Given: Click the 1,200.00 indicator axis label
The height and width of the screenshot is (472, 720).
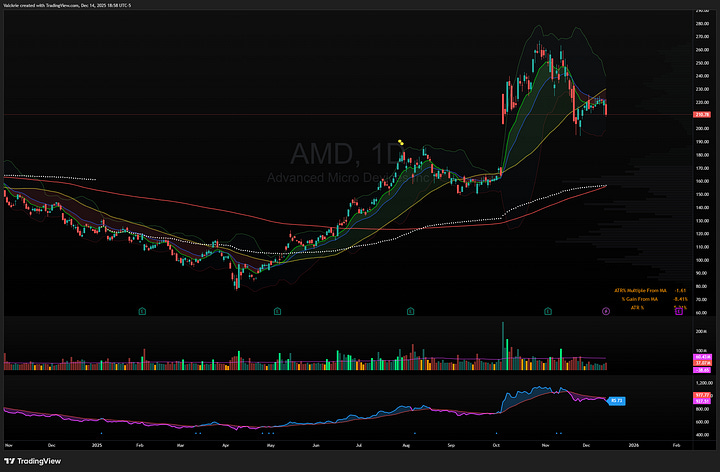Looking at the screenshot, I should [704, 382].
